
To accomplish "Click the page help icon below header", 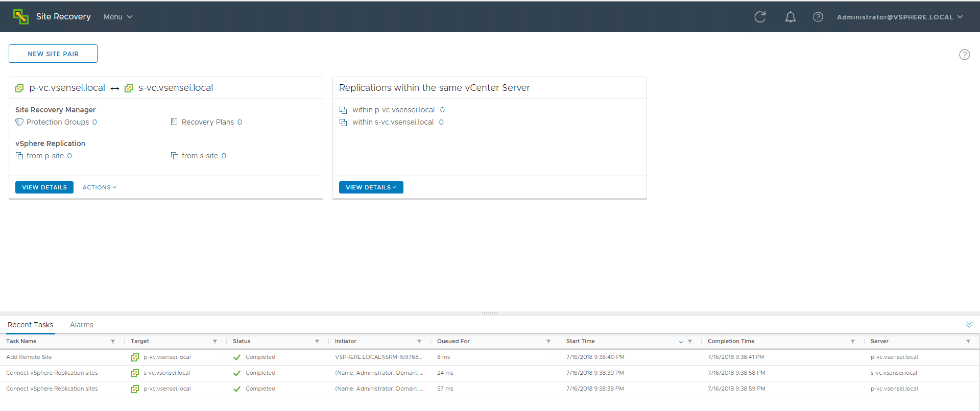I will (x=964, y=55).
